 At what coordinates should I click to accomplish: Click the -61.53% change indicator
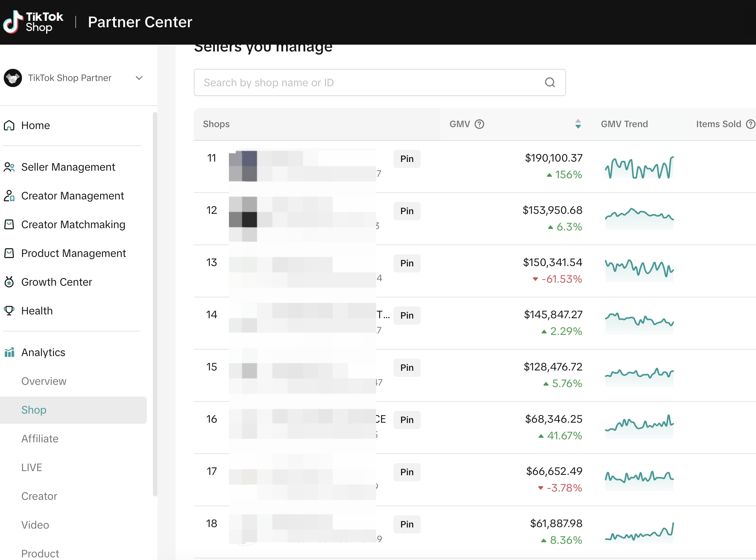point(557,279)
